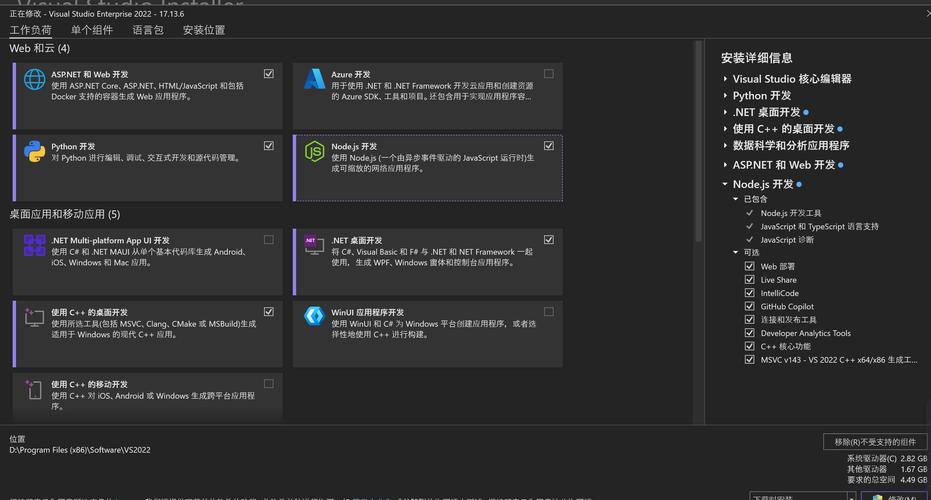Untick the C++ 核心功能 optional component
The height and width of the screenshot is (500, 931).
pyautogui.click(x=750, y=346)
